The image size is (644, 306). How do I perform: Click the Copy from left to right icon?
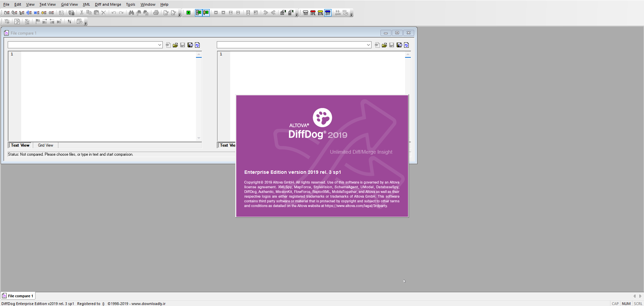pos(265,13)
